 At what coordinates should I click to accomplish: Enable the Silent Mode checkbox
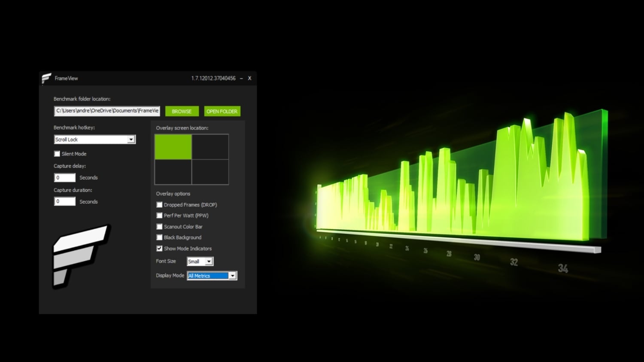pyautogui.click(x=57, y=154)
